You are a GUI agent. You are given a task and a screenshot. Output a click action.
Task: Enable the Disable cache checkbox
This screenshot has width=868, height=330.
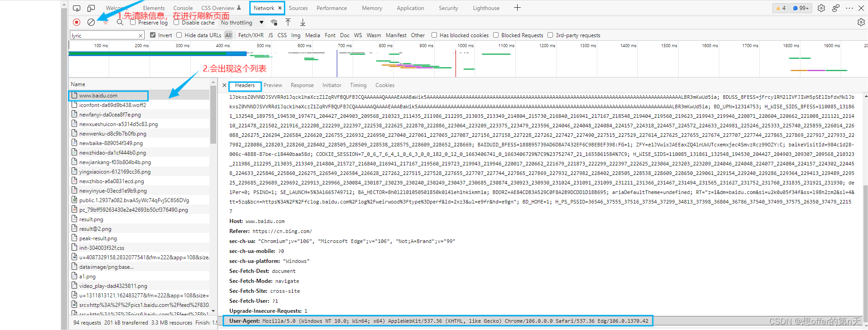pos(176,22)
